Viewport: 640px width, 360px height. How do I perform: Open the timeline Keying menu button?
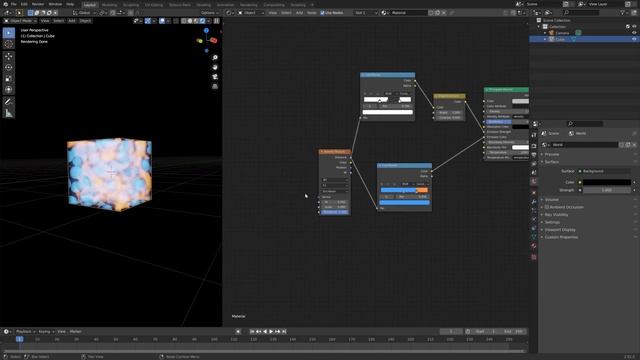[46, 332]
